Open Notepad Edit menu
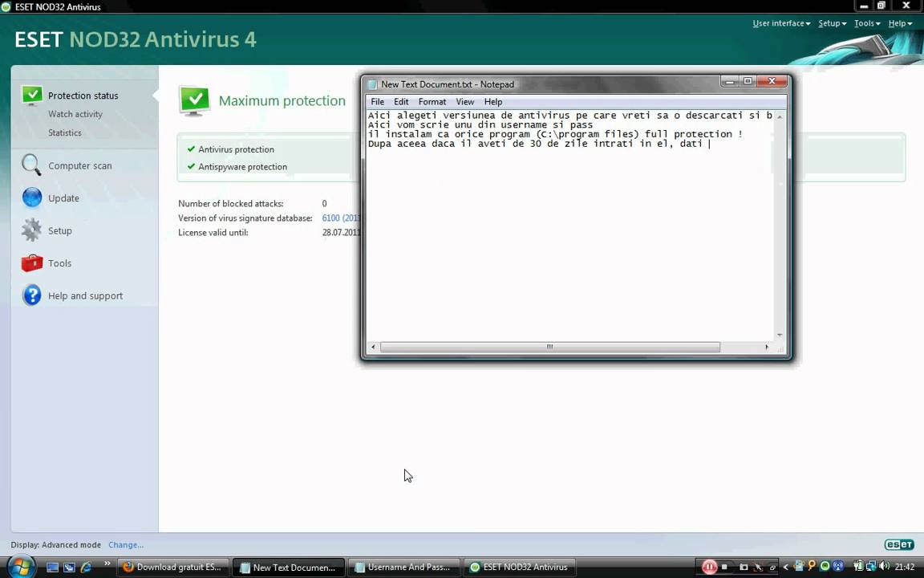Viewport: 924px width, 578px height. [x=401, y=101]
